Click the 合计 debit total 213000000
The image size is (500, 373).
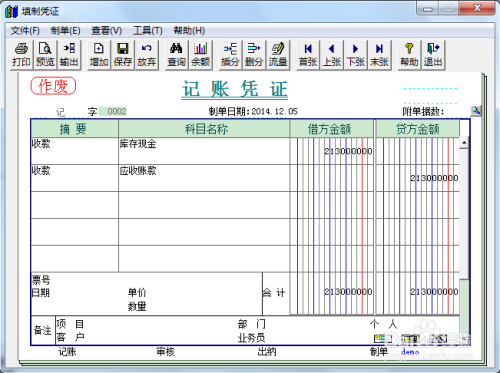click(348, 292)
